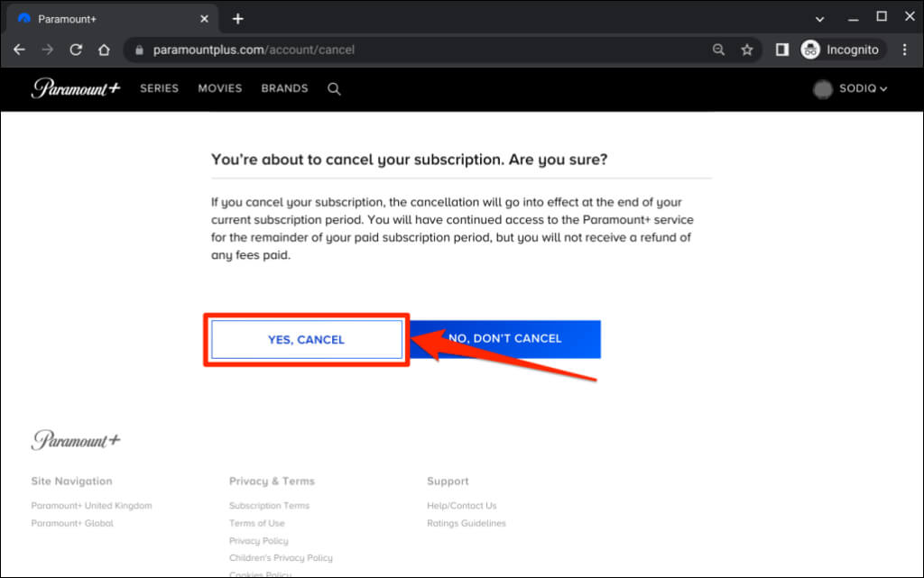Open the browser zoom magnifier icon
Image resolution: width=924 pixels, height=578 pixels.
718,50
